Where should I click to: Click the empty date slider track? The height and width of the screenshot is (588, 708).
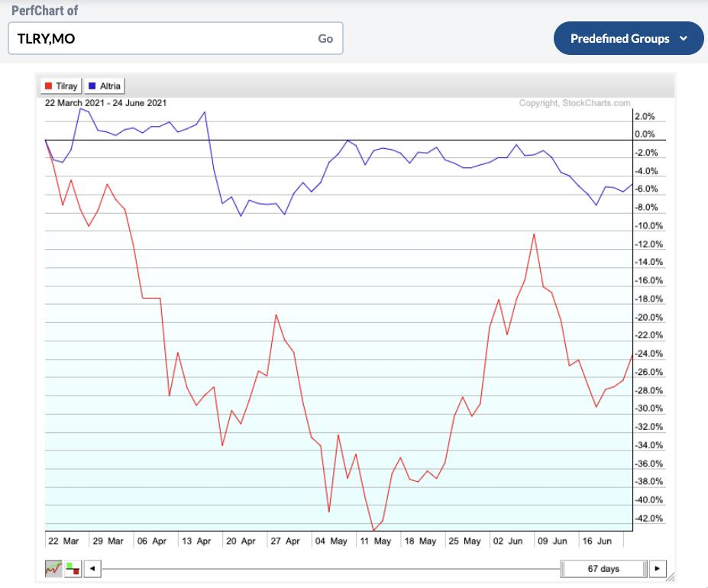click(x=328, y=568)
